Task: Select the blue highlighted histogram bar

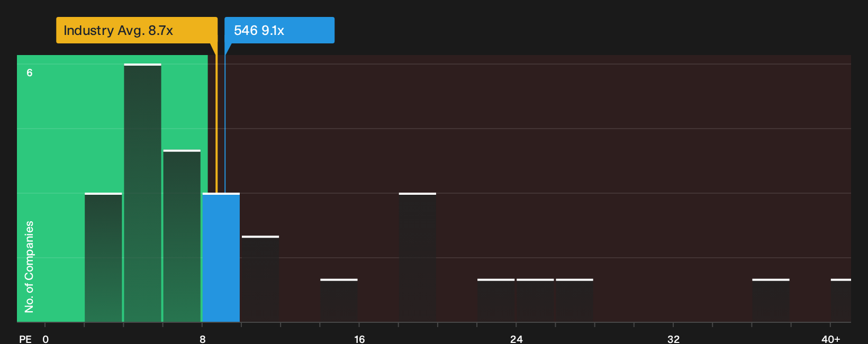Action: (x=221, y=258)
